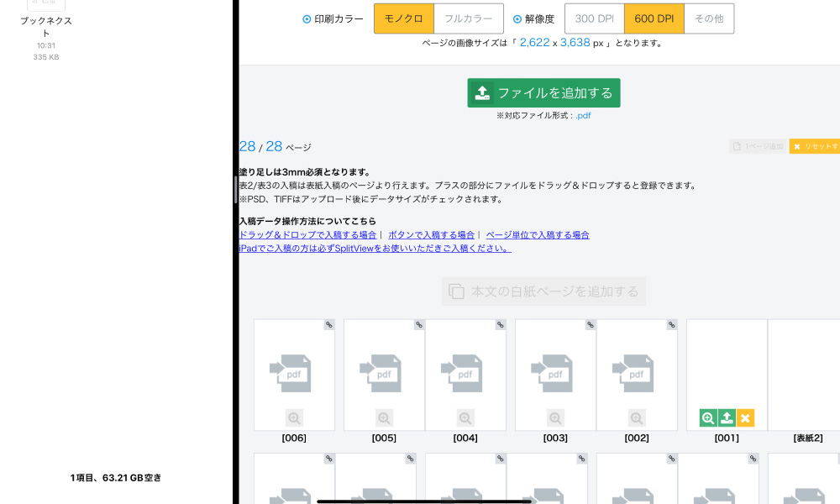Screen dimensions: 840x504
Task: Open the iPad SplitView instructions link
Action: click(375, 248)
